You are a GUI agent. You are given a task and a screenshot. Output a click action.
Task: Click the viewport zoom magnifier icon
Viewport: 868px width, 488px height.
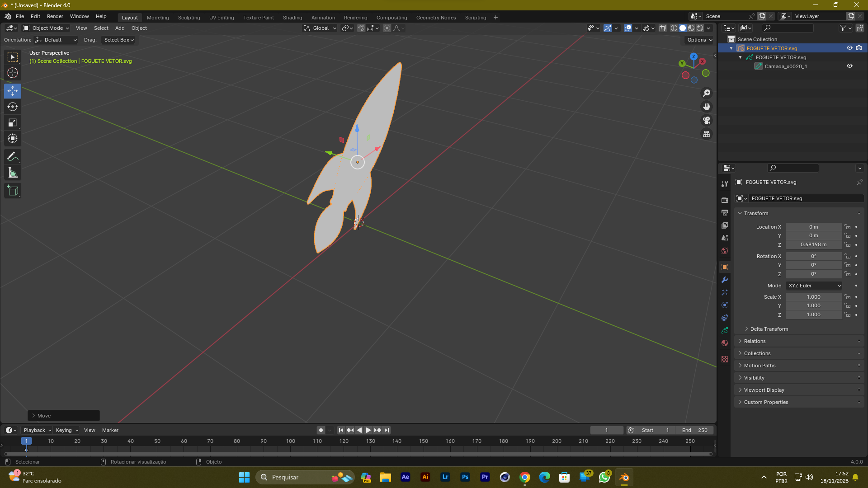pyautogui.click(x=707, y=93)
